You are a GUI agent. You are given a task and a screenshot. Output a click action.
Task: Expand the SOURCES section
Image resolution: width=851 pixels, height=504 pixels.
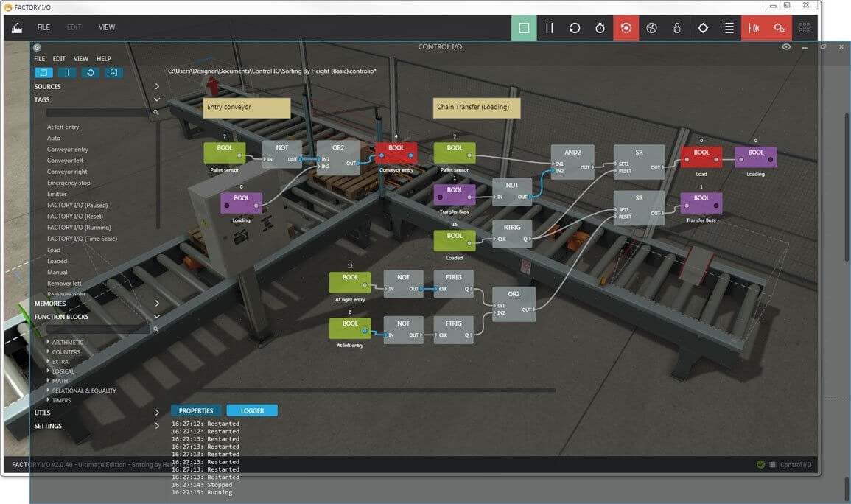click(x=156, y=85)
